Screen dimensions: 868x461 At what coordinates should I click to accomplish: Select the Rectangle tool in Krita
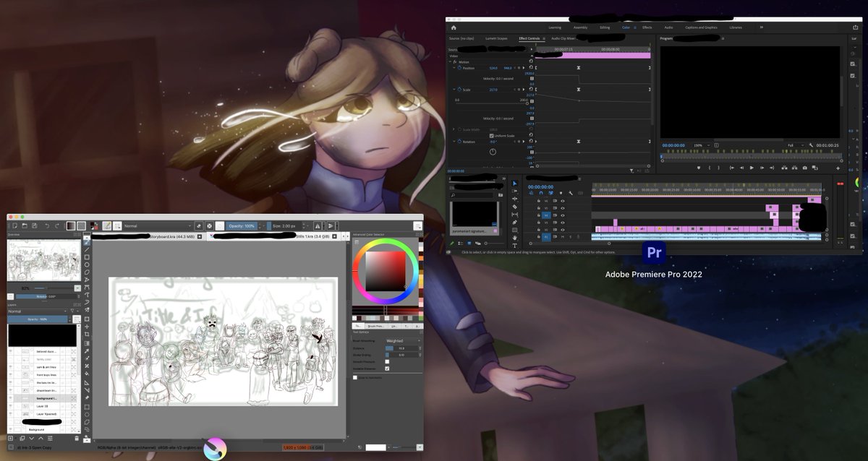pos(87,257)
